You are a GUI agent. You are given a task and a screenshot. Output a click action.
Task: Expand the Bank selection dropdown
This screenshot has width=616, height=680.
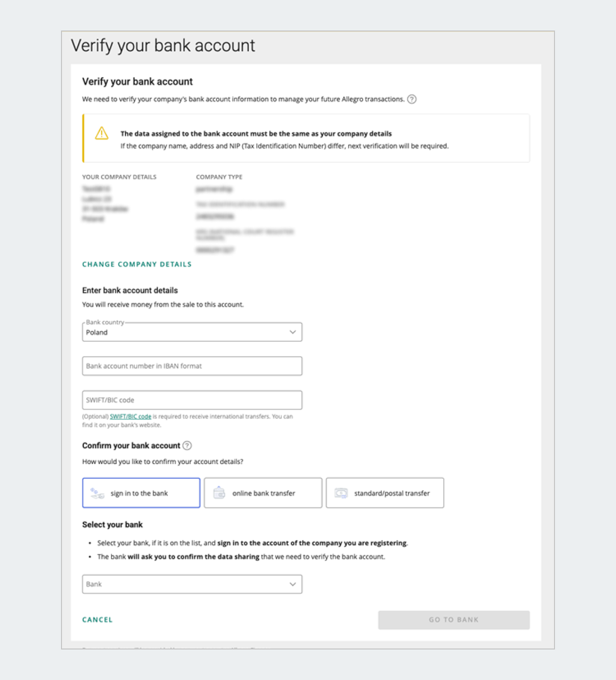point(192,584)
